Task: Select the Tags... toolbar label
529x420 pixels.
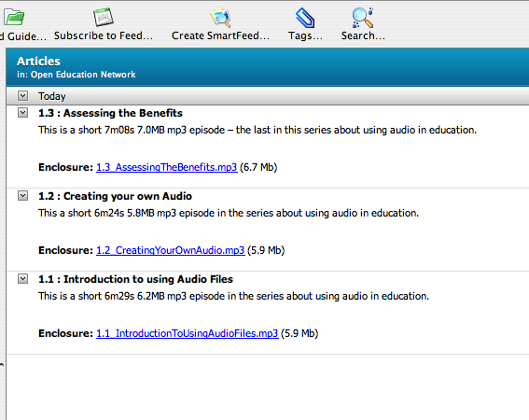Action: [305, 35]
